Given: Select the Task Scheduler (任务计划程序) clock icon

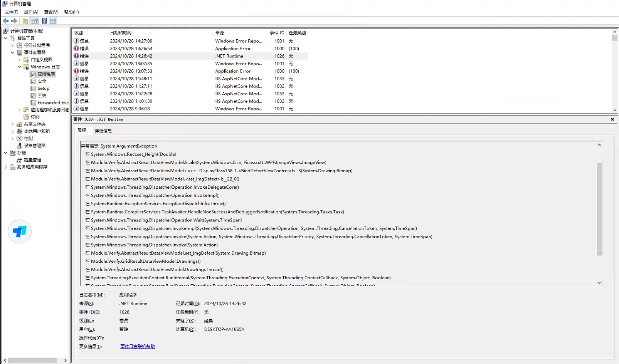Looking at the screenshot, I should (x=19, y=45).
